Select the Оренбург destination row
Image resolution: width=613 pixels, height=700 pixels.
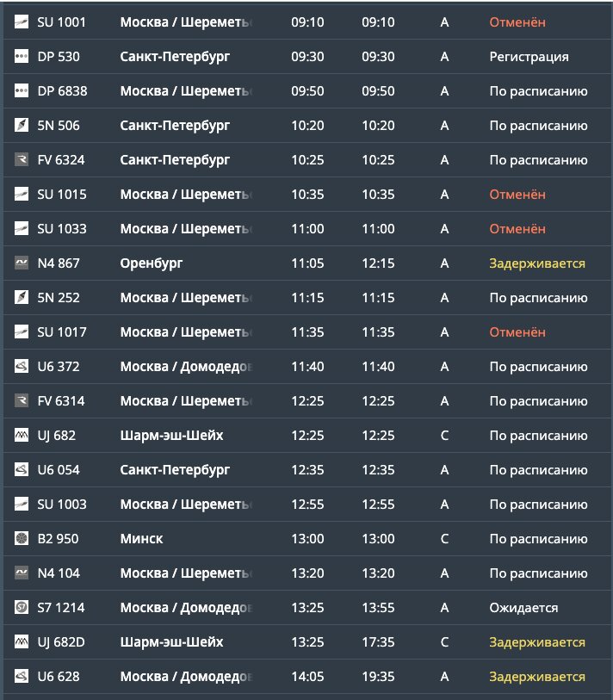(x=307, y=263)
